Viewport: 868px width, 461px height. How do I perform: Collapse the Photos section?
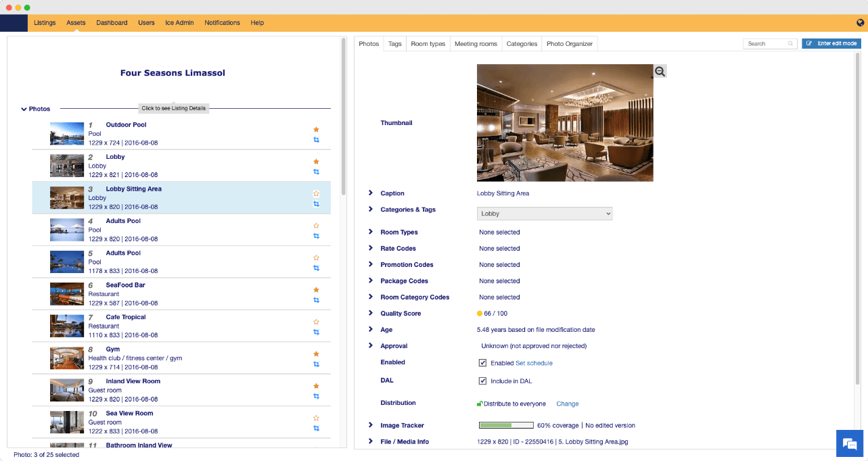pyautogui.click(x=24, y=109)
